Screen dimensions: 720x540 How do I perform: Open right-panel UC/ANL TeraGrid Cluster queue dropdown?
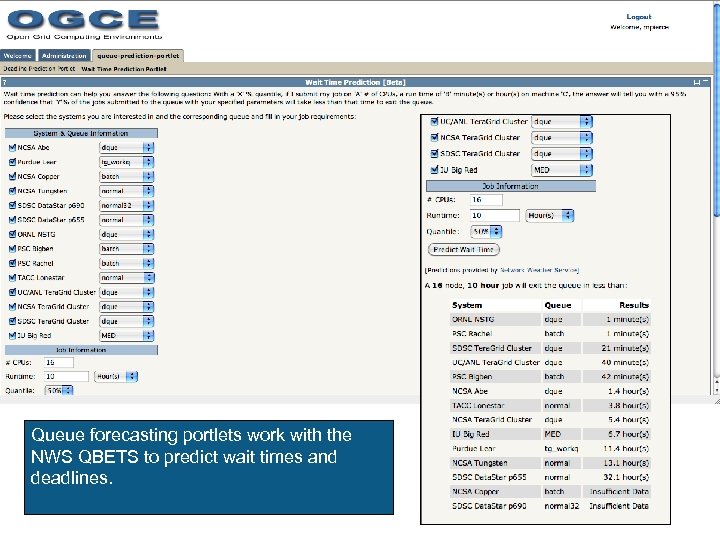click(x=562, y=122)
